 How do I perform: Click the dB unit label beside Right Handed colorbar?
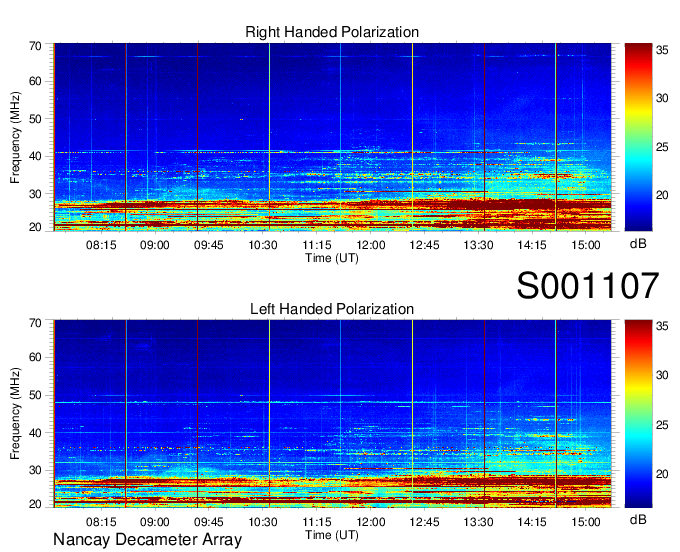pyautogui.click(x=638, y=244)
